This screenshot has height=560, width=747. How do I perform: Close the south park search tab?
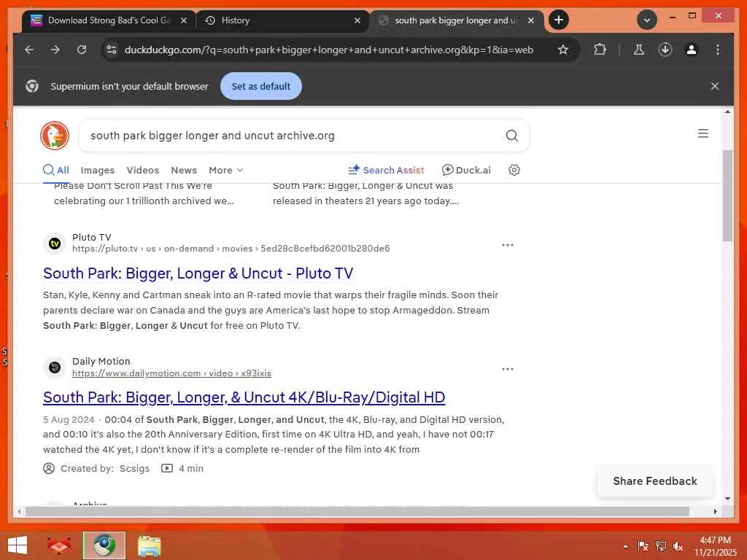pos(531,20)
